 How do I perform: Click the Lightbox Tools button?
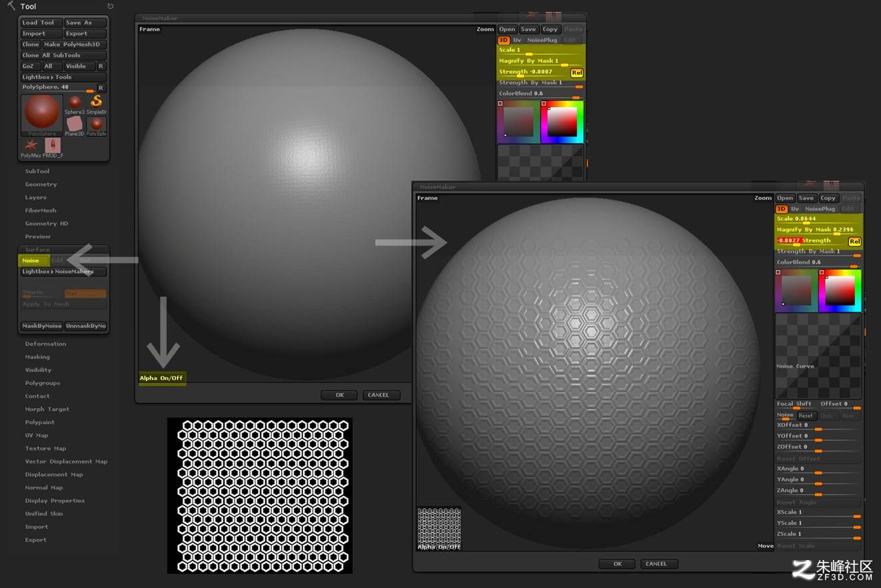pyautogui.click(x=63, y=77)
